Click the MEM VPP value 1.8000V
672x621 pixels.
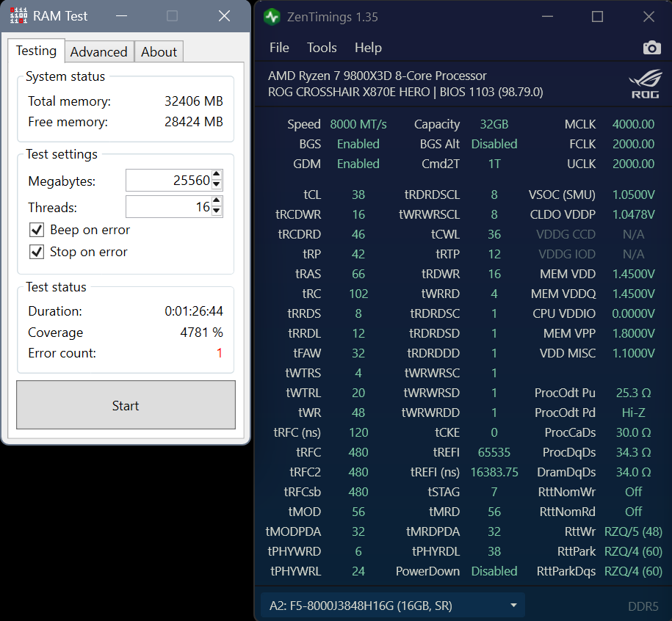[633, 333]
